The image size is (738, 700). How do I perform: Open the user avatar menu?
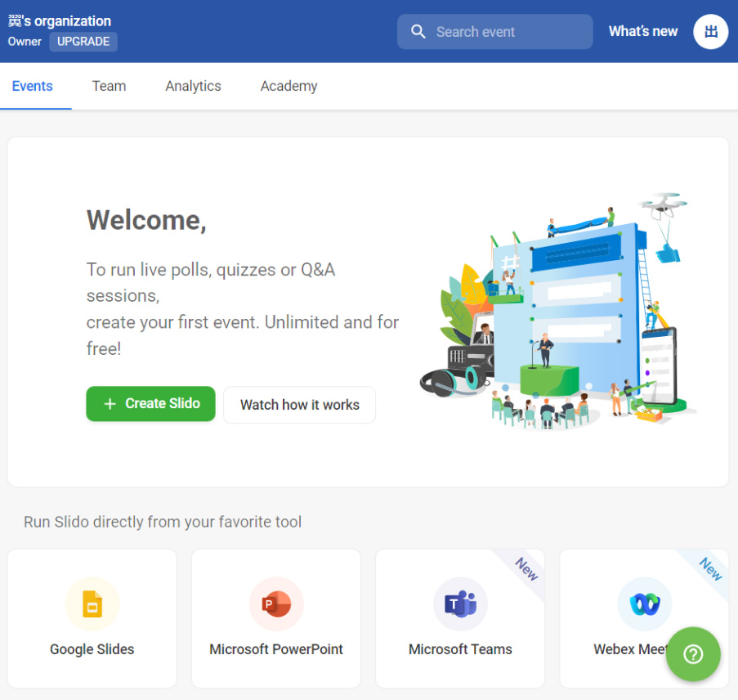pos(711,32)
